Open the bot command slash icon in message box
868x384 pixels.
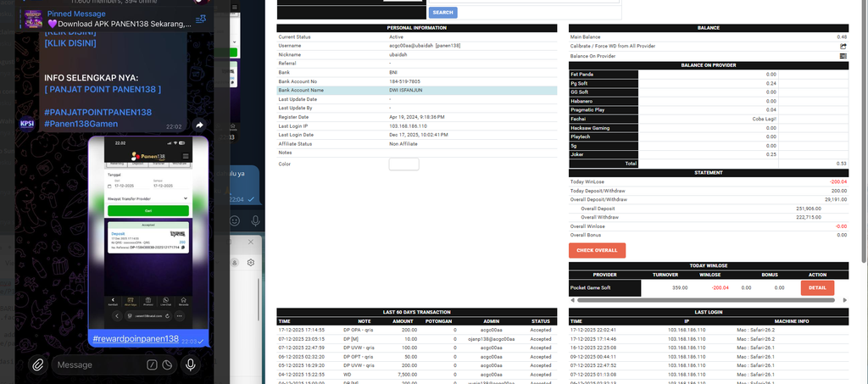click(x=152, y=365)
